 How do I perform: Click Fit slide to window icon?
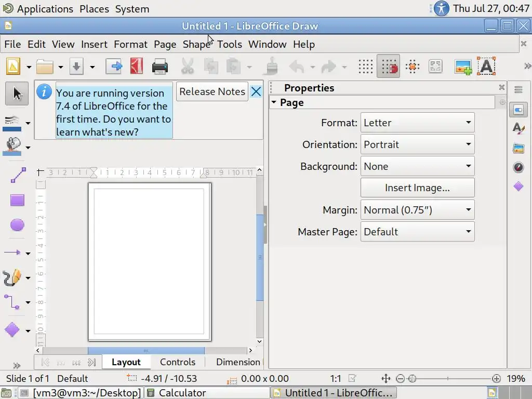tap(386, 378)
